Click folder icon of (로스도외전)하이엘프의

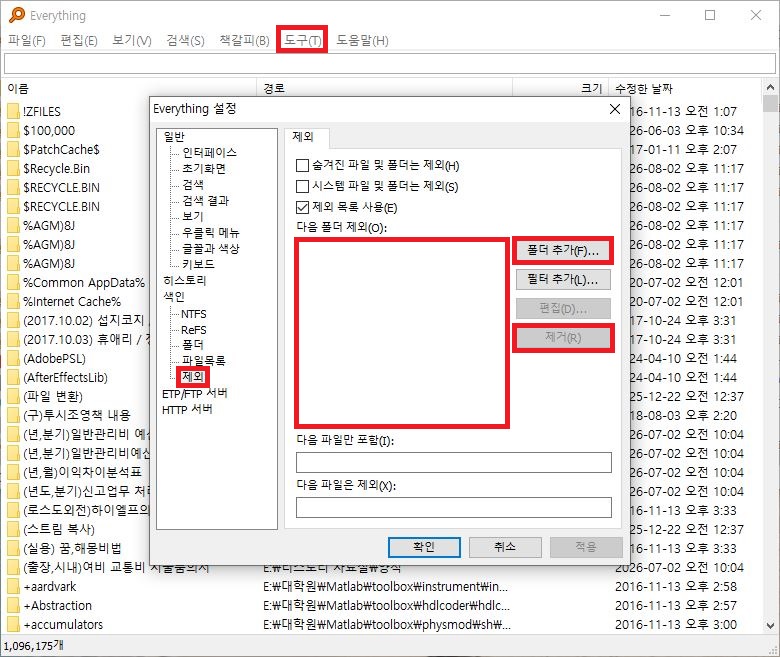click(13, 510)
